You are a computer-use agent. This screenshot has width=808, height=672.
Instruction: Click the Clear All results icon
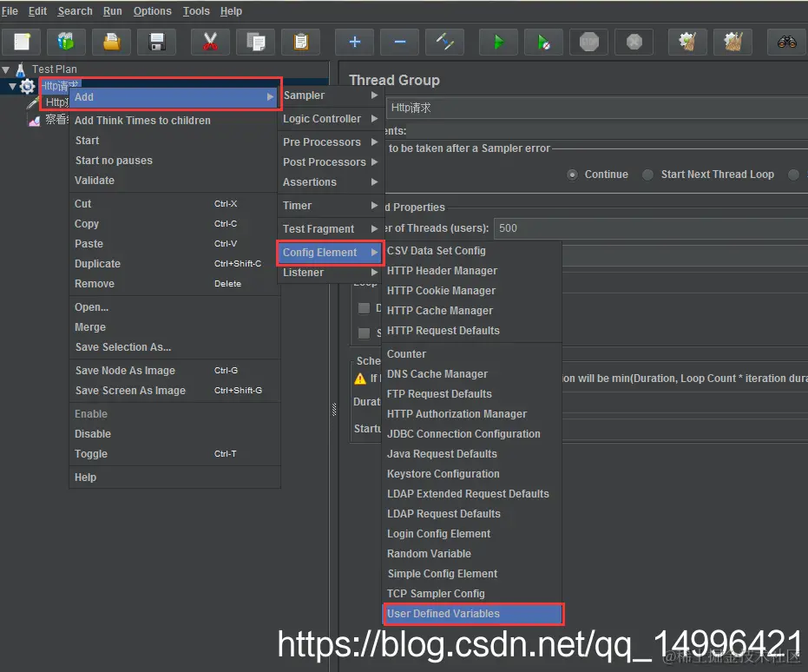732,42
